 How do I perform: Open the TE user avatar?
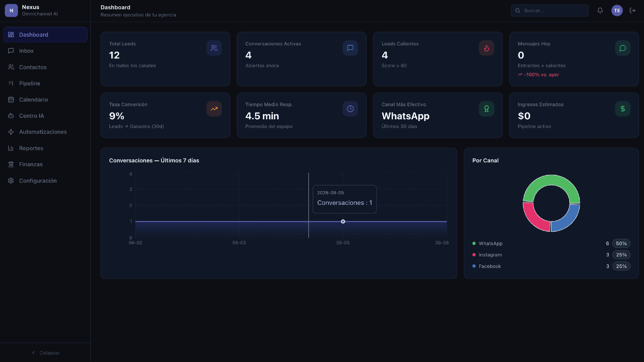[x=617, y=10]
